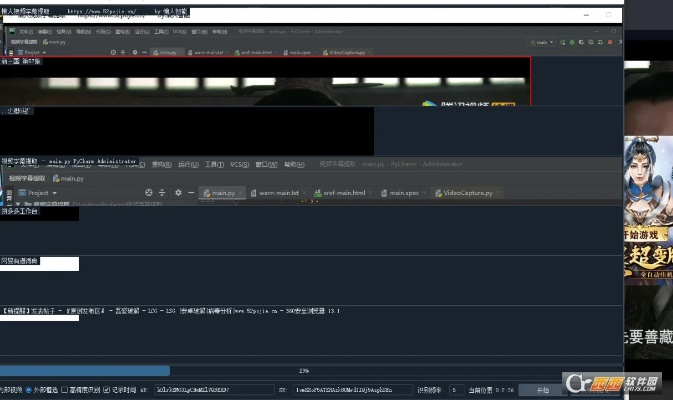This screenshot has height=400, width=673.
Task: Open 运行(U) menu in larger PyCharm capture
Action: [188, 164]
